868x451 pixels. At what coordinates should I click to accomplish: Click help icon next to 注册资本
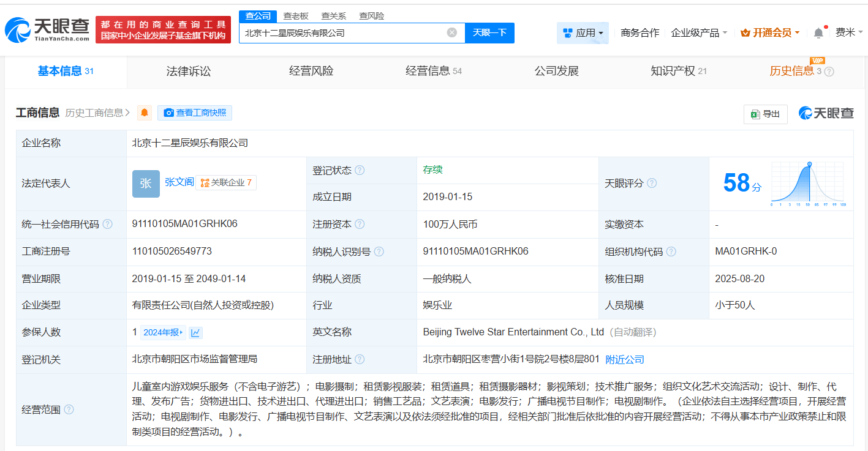tap(360, 224)
